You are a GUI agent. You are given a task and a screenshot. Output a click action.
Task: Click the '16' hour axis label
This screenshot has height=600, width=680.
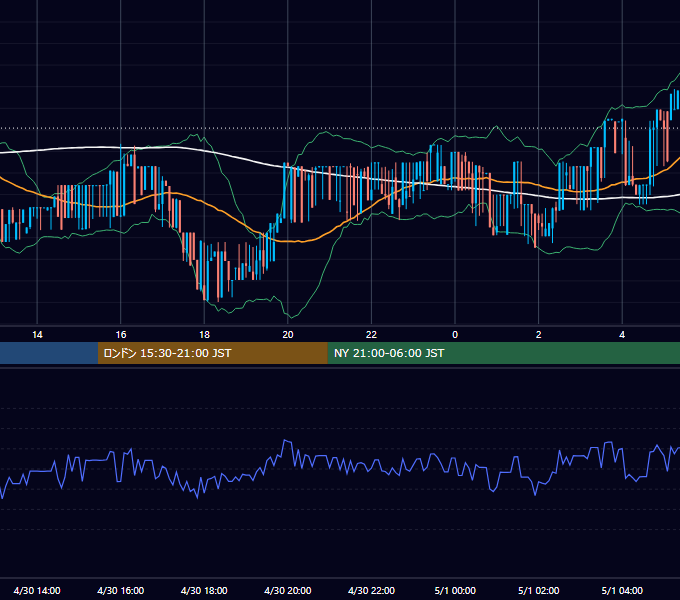(x=121, y=335)
